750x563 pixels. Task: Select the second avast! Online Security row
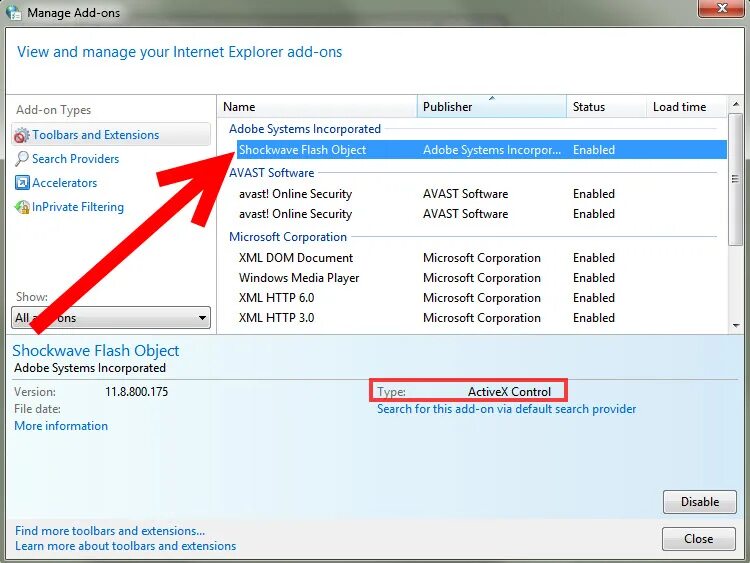pyautogui.click(x=482, y=214)
